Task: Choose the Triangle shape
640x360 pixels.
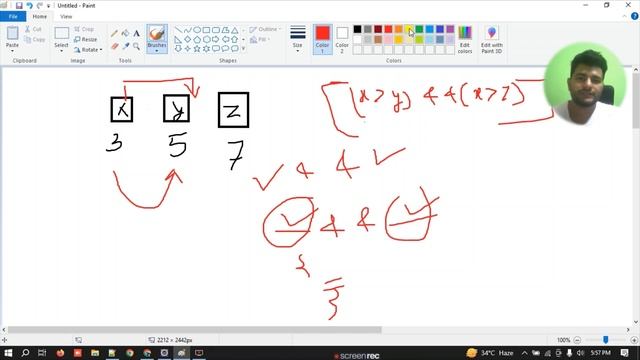Action: point(235,30)
